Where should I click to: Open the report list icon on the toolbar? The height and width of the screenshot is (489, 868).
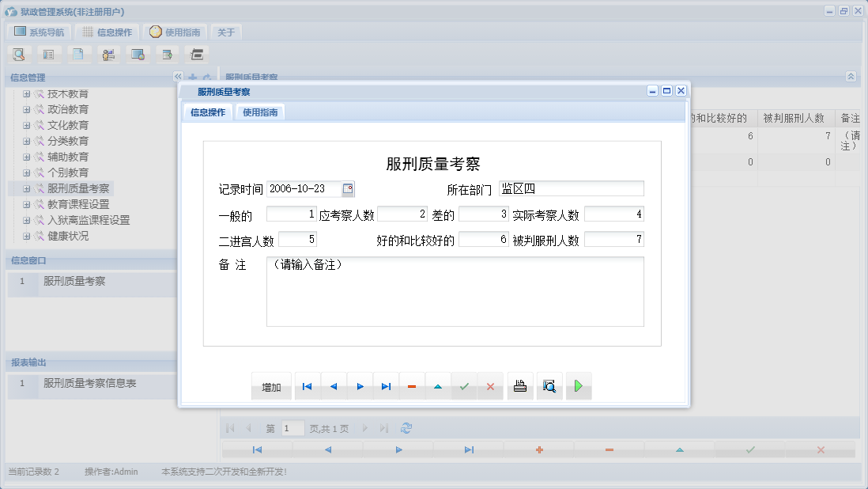(49, 54)
